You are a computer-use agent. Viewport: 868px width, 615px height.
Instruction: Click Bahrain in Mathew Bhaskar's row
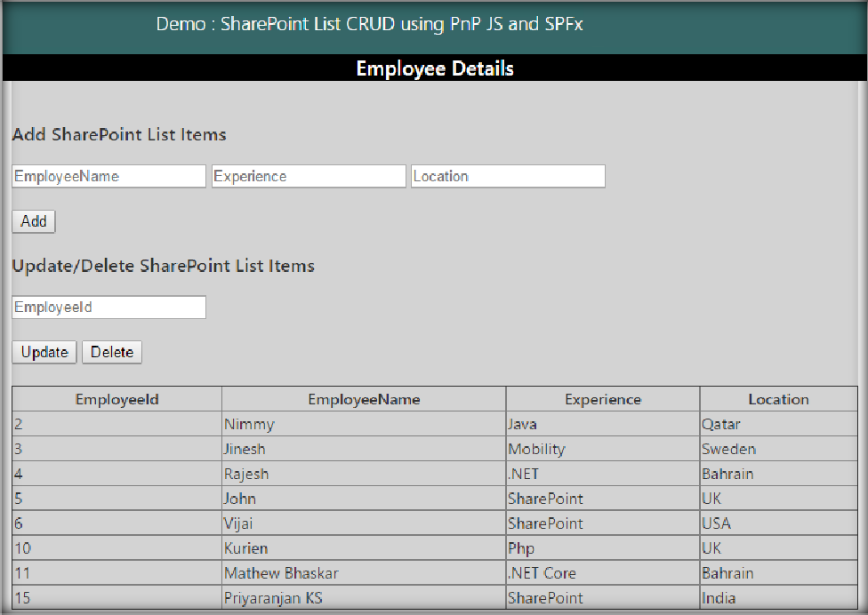point(778,573)
